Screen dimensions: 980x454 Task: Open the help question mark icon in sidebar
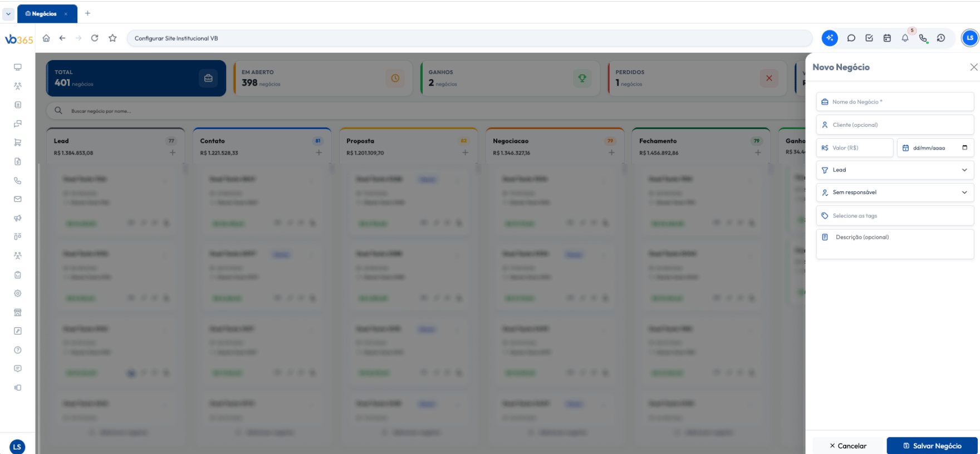(x=18, y=350)
